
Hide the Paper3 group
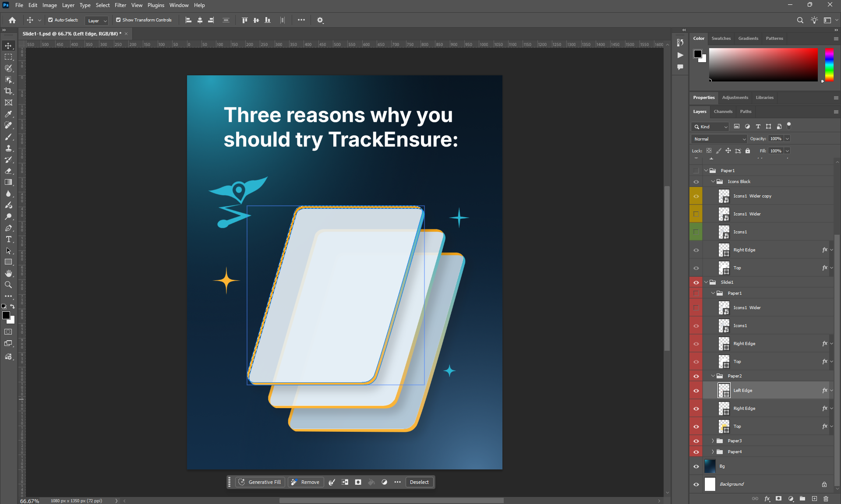(696, 441)
